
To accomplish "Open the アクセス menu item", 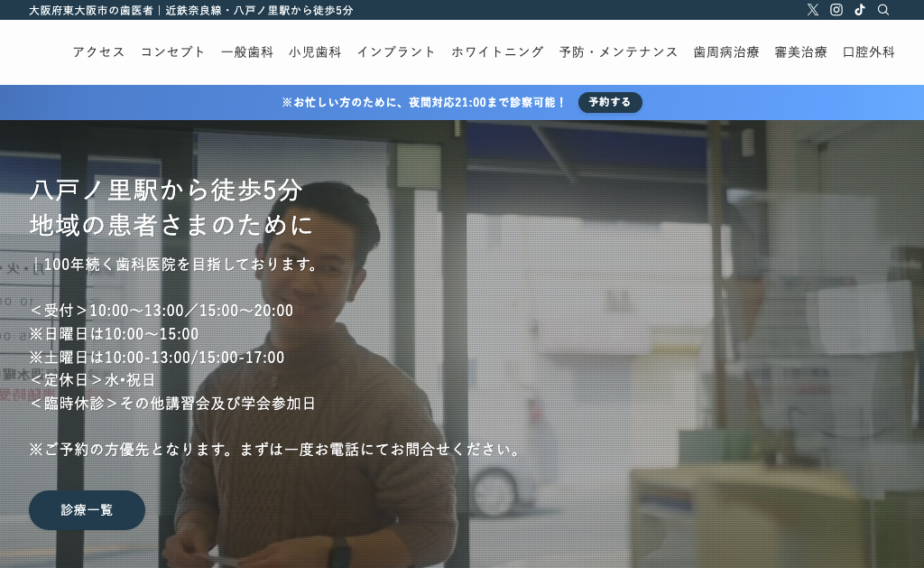I will pos(99,52).
